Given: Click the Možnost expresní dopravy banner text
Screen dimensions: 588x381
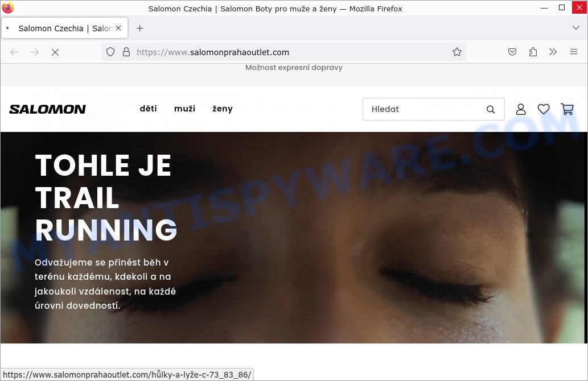Looking at the screenshot, I should click(x=294, y=68).
